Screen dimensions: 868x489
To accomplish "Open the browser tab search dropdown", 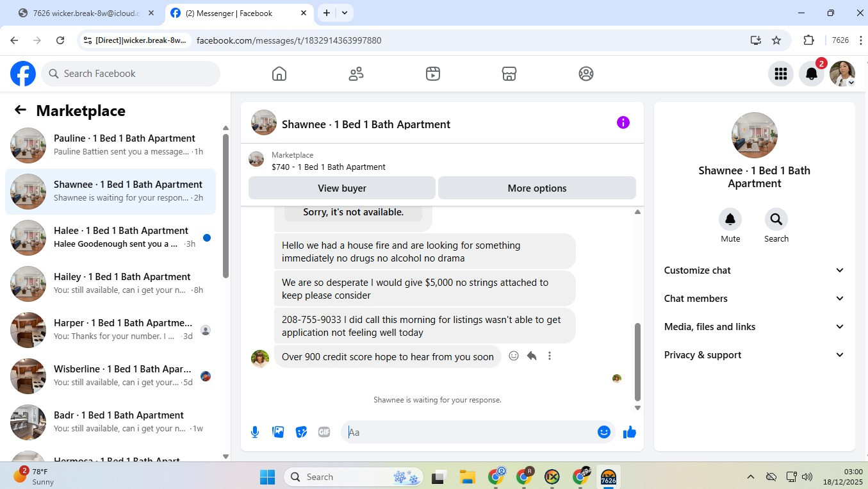I will coord(345,13).
